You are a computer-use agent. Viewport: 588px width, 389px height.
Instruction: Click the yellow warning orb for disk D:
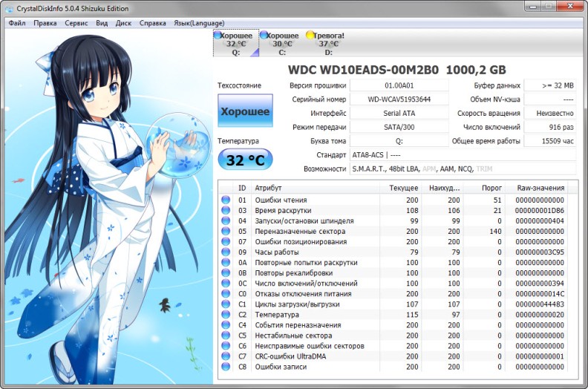tap(310, 35)
